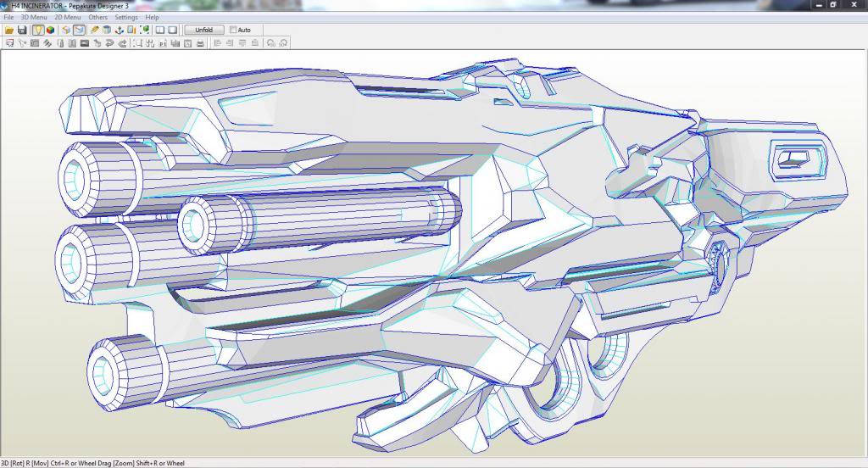Image resolution: width=868 pixels, height=468 pixels.
Task: Click the dashed-selection rectangle icon
Action: [x=137, y=43]
